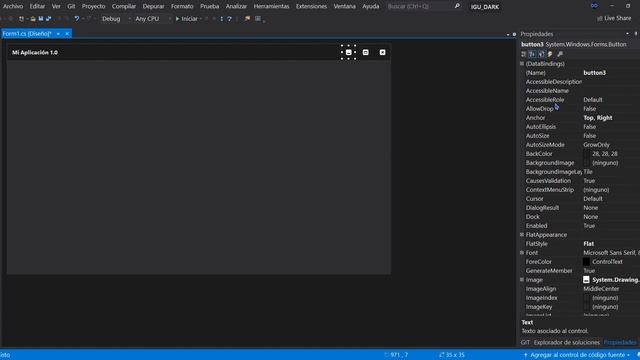This screenshot has width=640, height=360.
Task: Expand the (DataBindings) property group
Action: pos(522,64)
